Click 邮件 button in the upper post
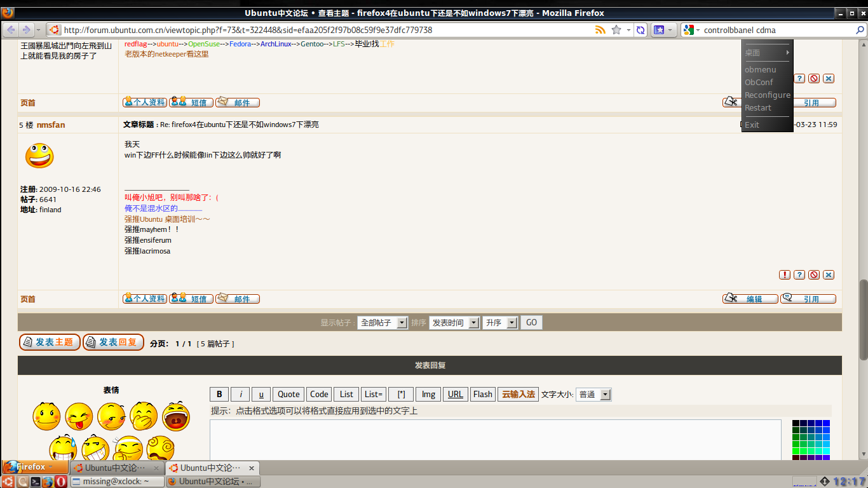868x488 pixels. pyautogui.click(x=238, y=102)
